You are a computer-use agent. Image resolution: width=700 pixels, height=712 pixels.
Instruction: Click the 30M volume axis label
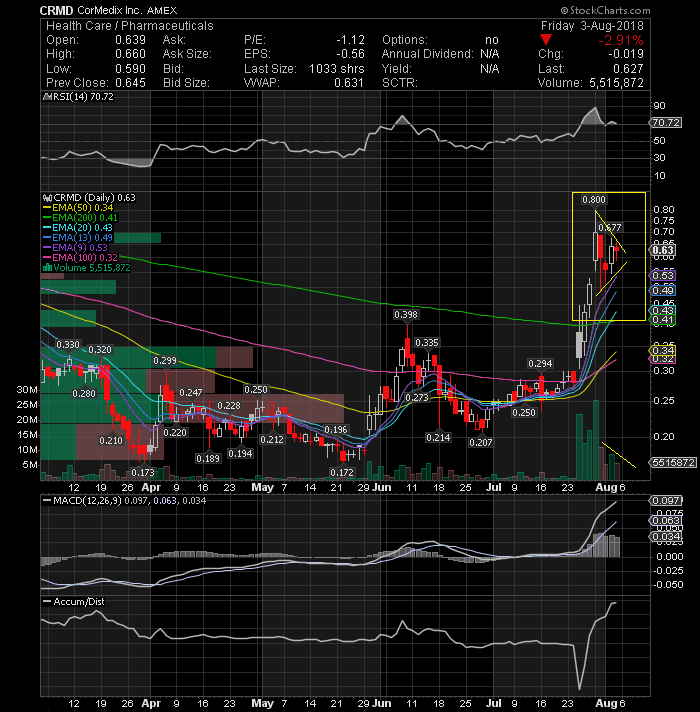click(x=27, y=390)
